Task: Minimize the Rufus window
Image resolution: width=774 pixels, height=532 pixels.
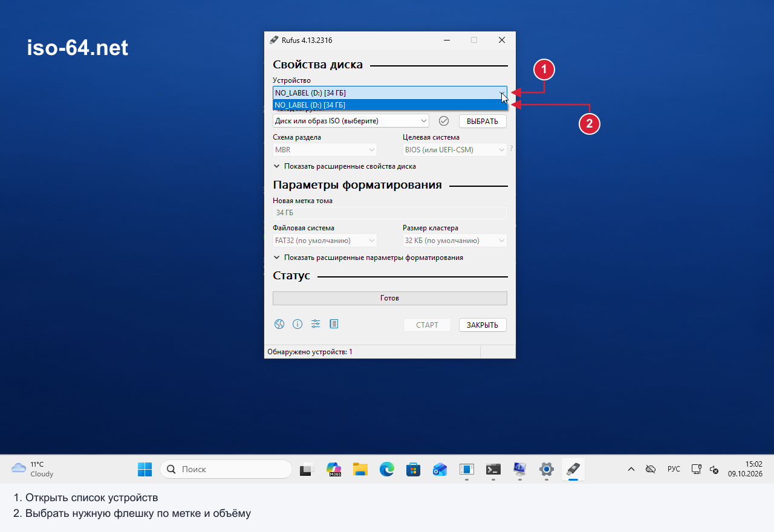Action: (x=447, y=41)
